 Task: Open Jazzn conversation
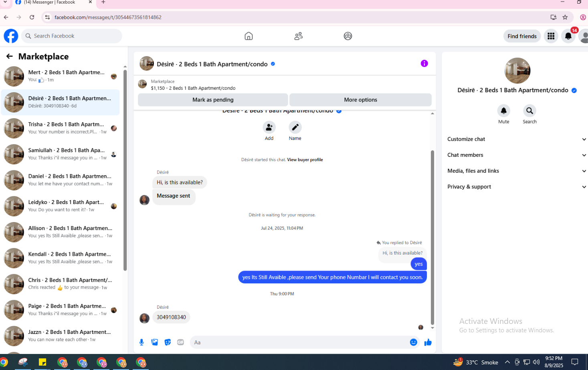pos(60,336)
